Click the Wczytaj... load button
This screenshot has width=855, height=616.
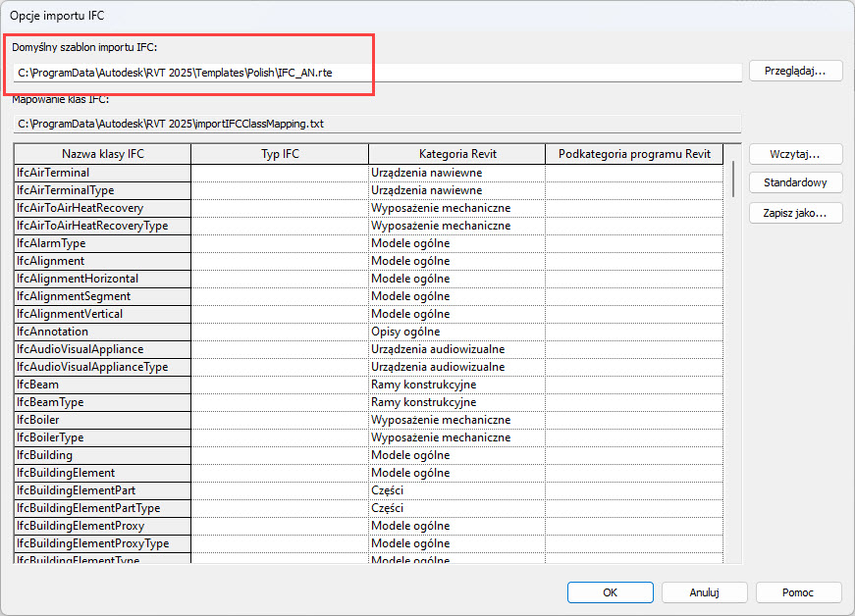tap(795, 154)
